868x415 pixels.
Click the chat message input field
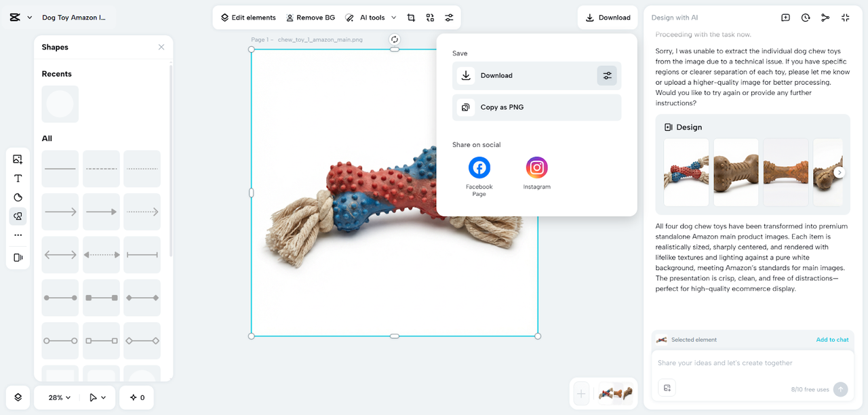[752, 363]
